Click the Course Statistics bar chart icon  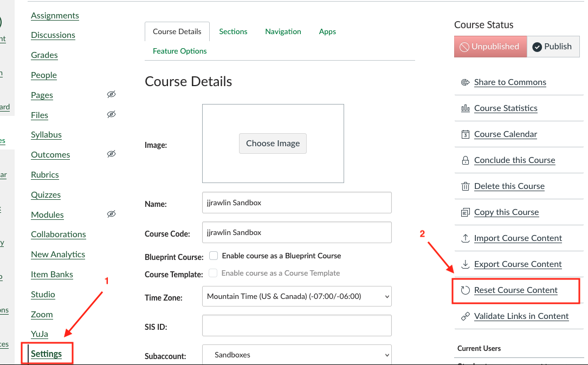coord(465,108)
